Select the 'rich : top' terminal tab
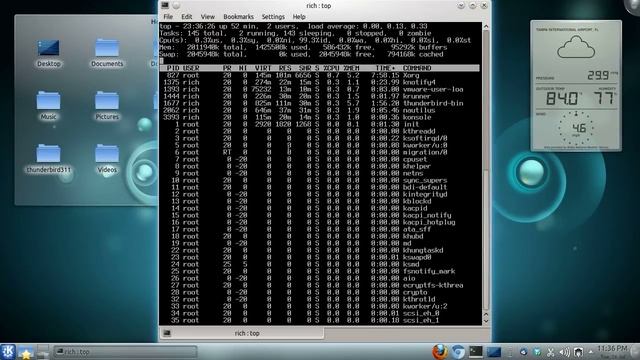The height and width of the screenshot is (360, 640). pyautogui.click(x=242, y=333)
